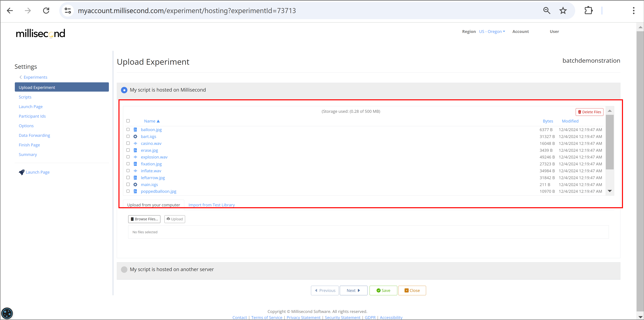This screenshot has width=644, height=320.
Task: Select 'My script is hosted on another server' radio
Action: pyautogui.click(x=124, y=270)
